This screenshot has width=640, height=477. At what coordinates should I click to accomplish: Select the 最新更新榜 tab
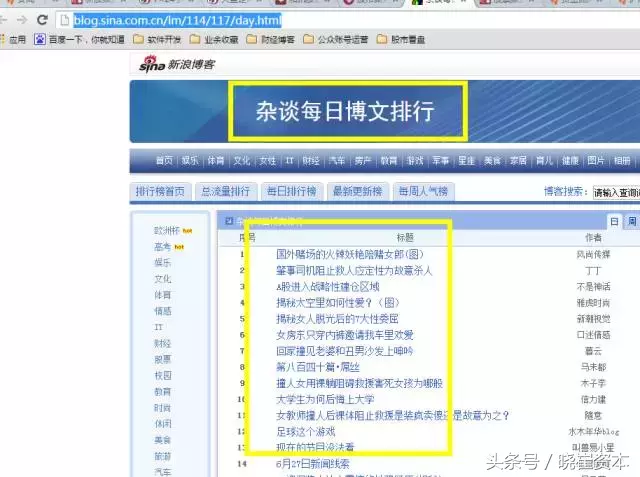[357, 191]
